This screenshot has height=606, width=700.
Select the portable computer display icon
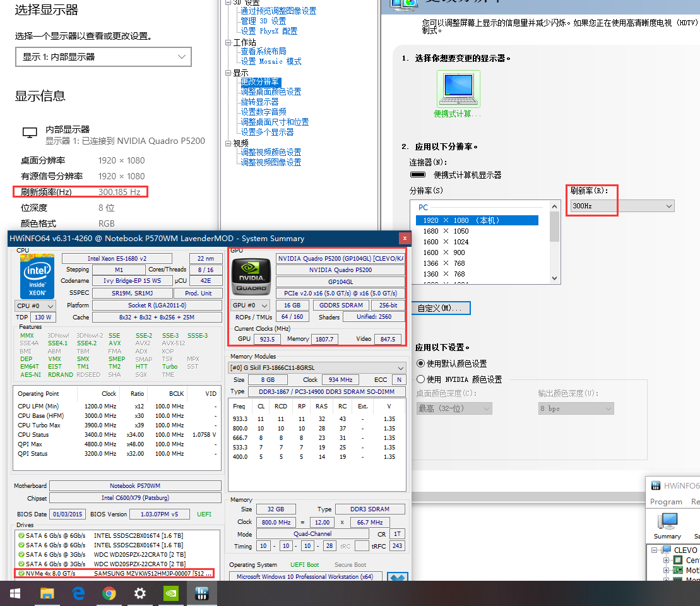click(x=458, y=88)
